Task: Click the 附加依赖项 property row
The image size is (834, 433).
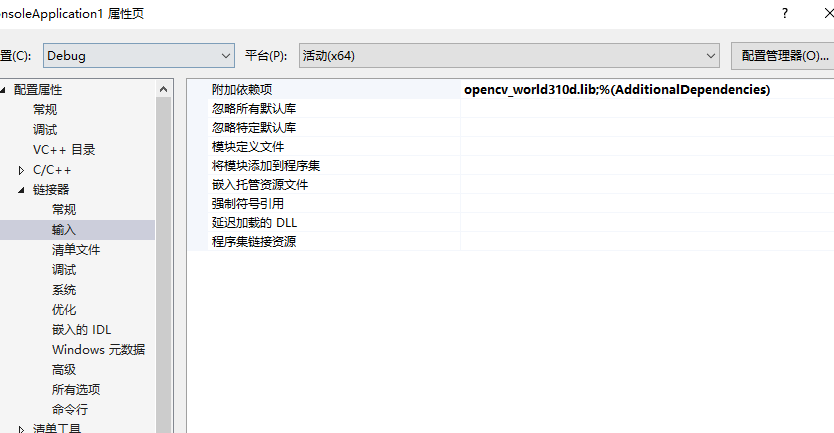Action: [511, 89]
